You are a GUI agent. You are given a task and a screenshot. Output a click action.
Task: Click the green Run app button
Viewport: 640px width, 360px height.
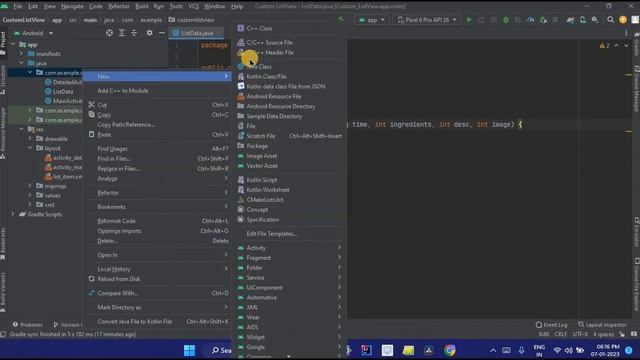(469, 20)
